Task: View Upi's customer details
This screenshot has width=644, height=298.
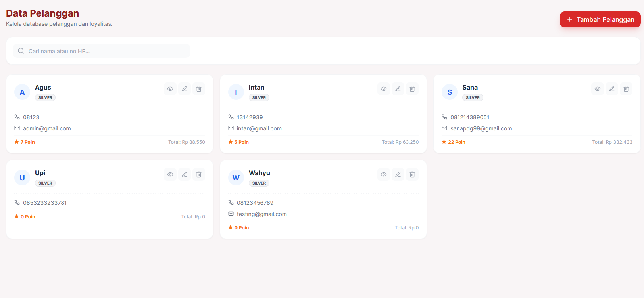Action: pos(170,174)
